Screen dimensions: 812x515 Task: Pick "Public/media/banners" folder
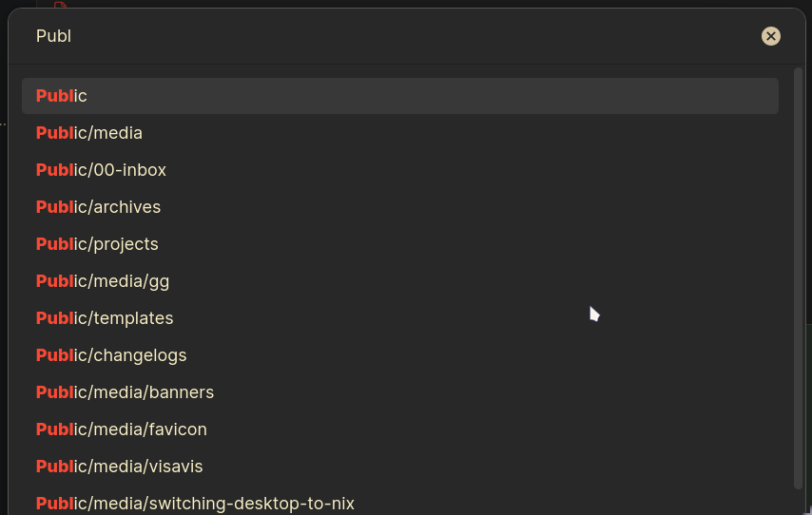[x=399, y=392]
